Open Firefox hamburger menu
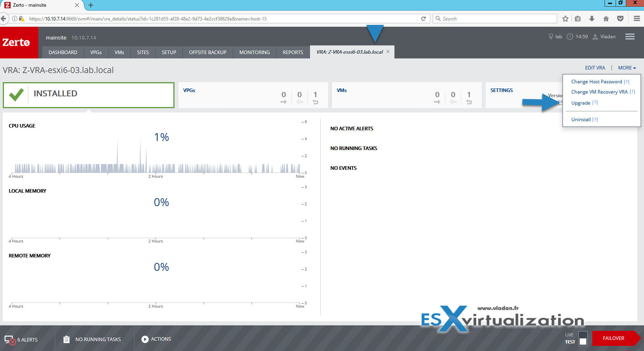644x351 pixels. [x=637, y=19]
